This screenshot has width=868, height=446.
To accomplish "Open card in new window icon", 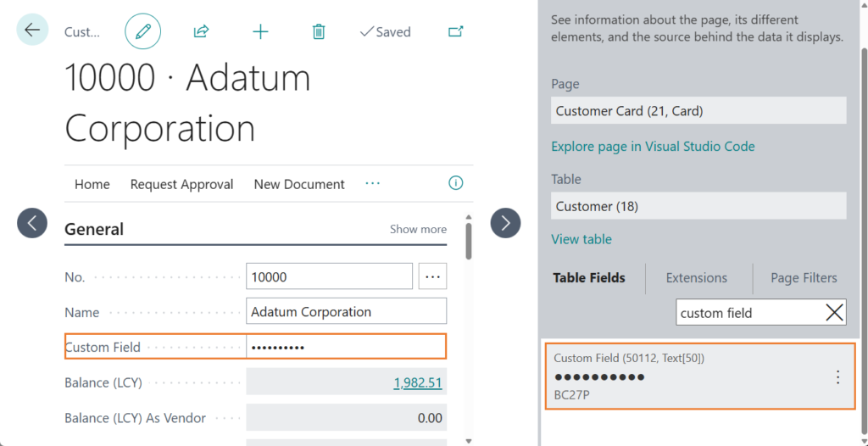I will point(455,31).
